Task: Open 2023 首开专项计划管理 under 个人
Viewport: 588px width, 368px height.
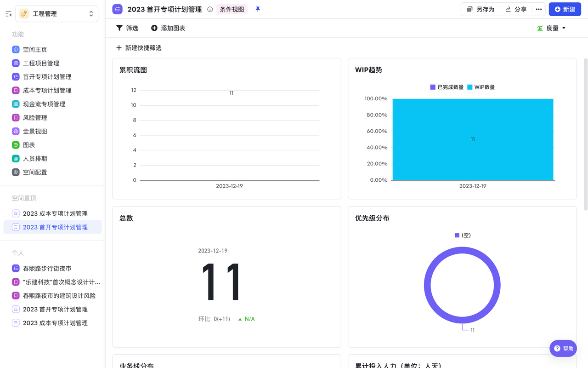Action: [x=52, y=309]
